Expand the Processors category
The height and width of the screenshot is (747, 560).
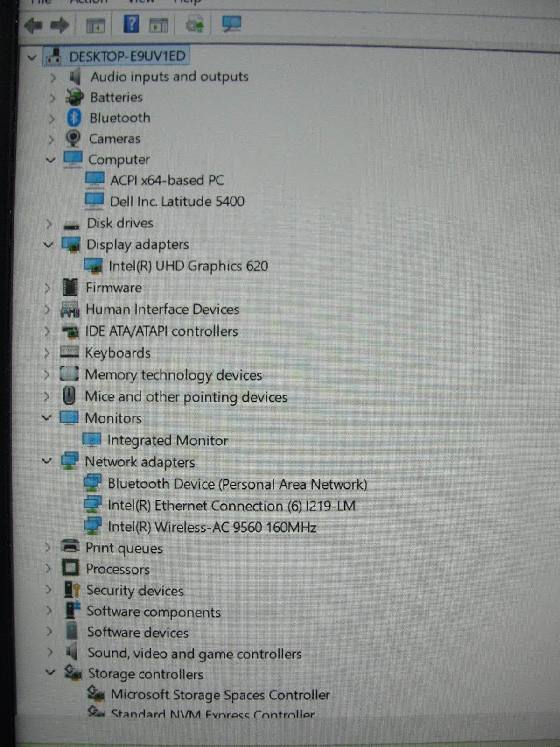48,569
